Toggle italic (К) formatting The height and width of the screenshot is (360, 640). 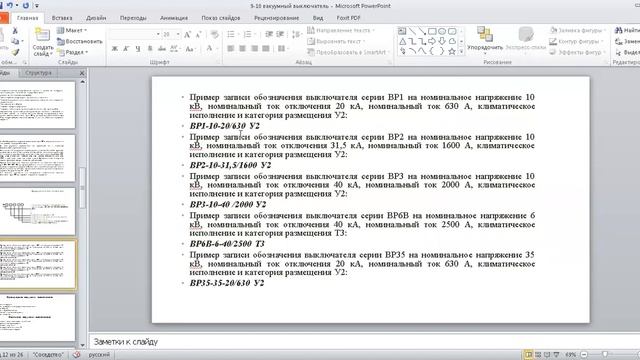[126, 49]
